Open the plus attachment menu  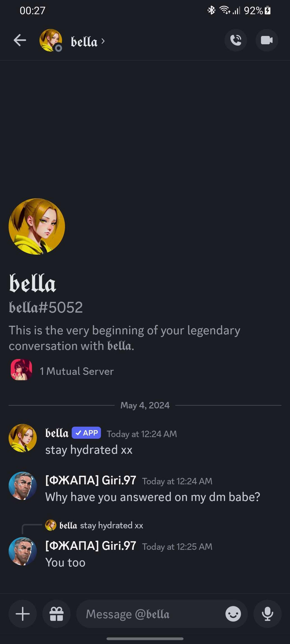click(x=23, y=614)
